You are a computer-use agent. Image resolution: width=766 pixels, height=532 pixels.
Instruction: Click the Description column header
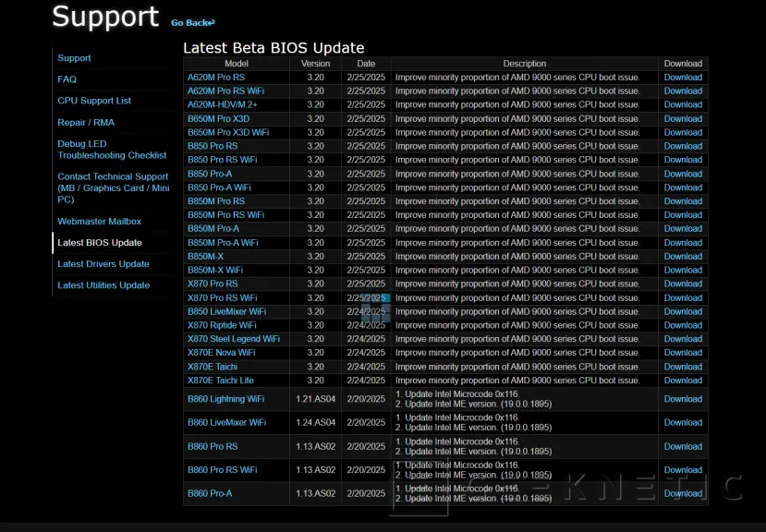pyautogui.click(x=525, y=64)
